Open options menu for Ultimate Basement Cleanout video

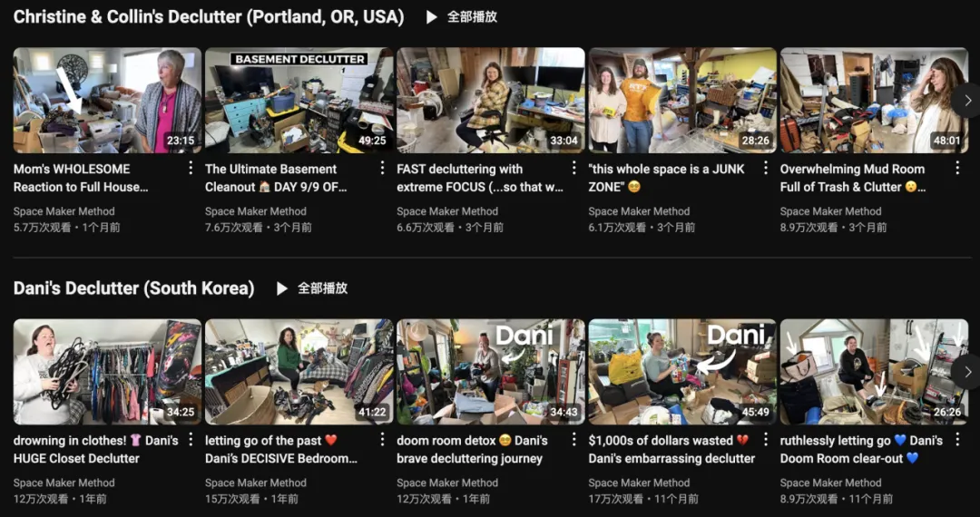[x=383, y=168]
